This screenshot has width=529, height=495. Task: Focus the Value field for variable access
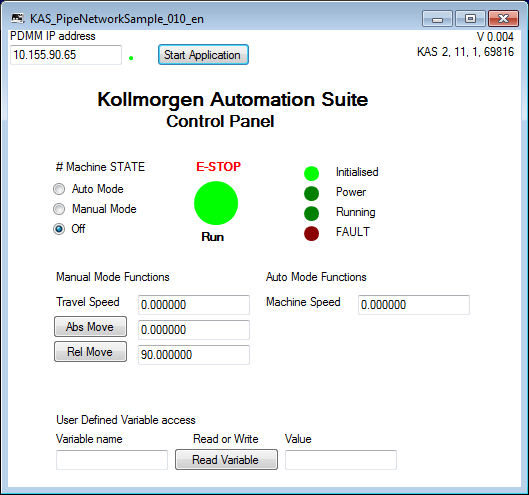341,460
